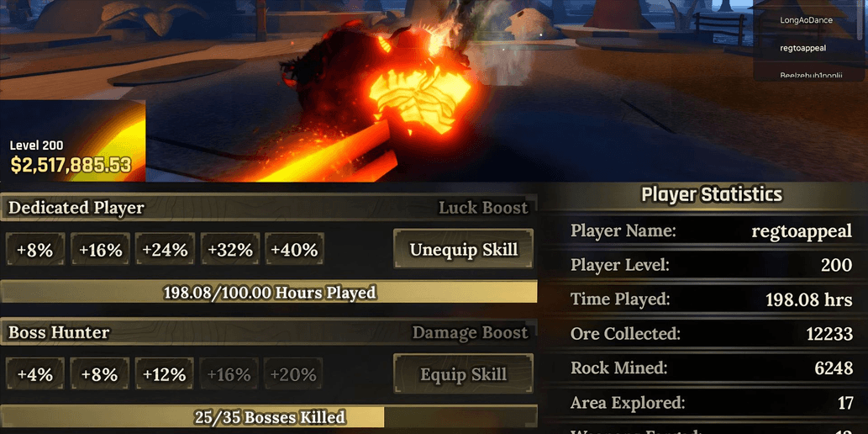This screenshot has height=434, width=868.
Task: Select LongAoDance in the player list
Action: [806, 20]
